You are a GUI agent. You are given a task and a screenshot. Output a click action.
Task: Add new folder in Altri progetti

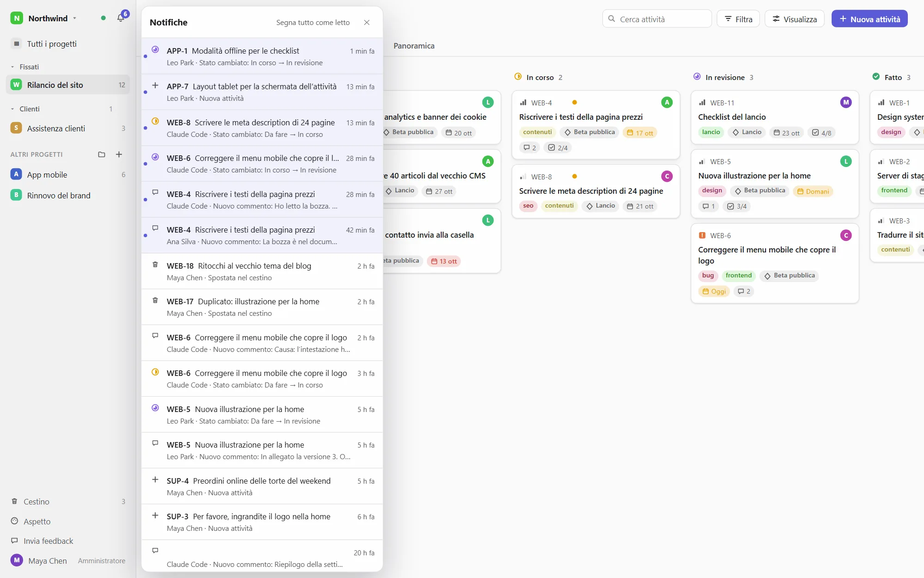coord(102,154)
